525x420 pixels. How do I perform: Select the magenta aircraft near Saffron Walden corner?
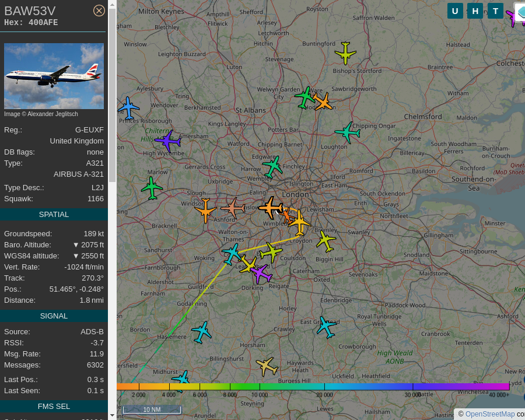512,17
